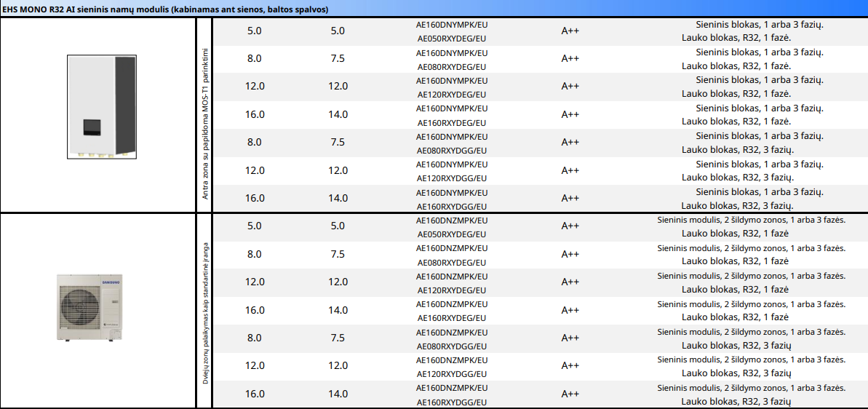
Task: Select AE120RXYDGG/EU paired with AE160DNYMPK/EU
Action: tap(452, 178)
